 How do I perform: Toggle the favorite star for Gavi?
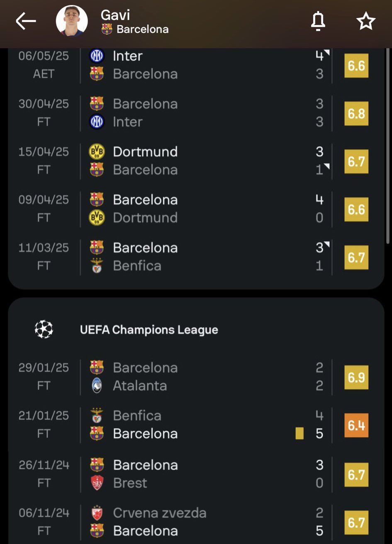click(366, 21)
